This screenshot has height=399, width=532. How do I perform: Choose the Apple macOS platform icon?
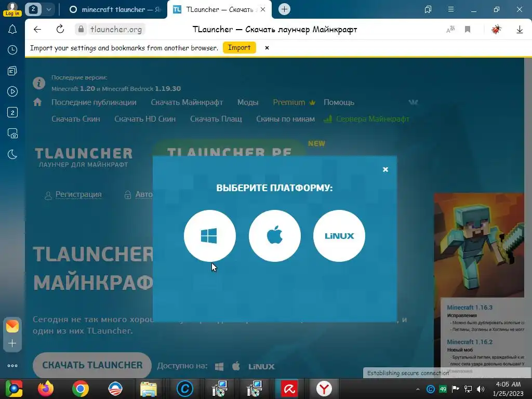click(274, 236)
